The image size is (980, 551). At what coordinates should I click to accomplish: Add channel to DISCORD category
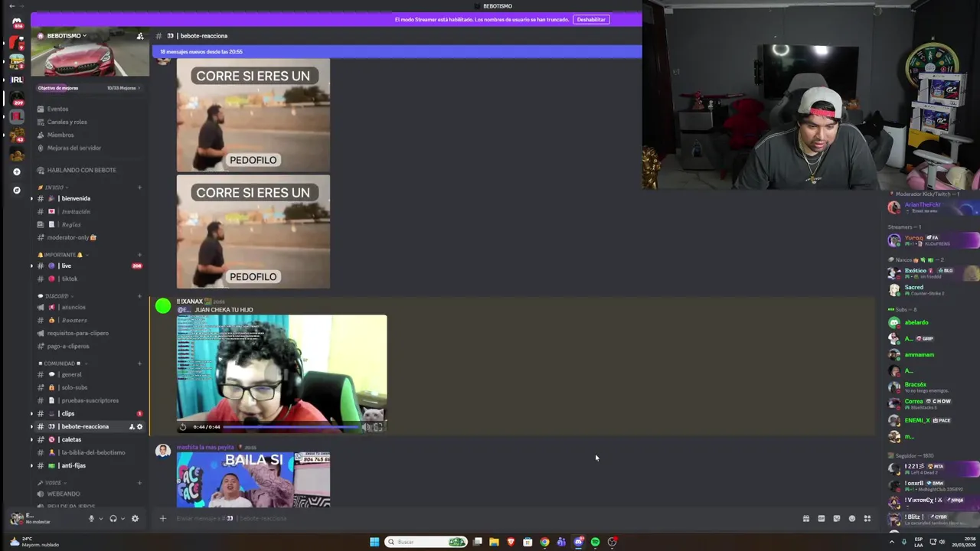click(139, 296)
